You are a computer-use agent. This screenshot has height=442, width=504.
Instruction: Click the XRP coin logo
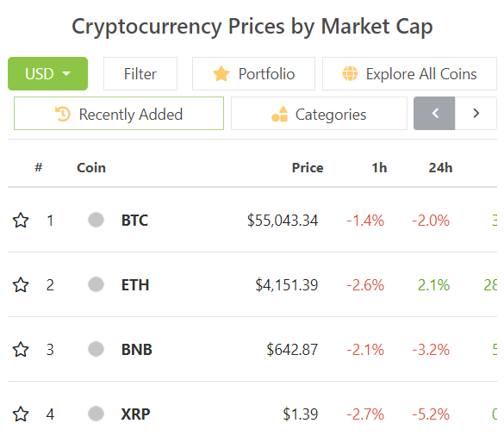(x=96, y=414)
